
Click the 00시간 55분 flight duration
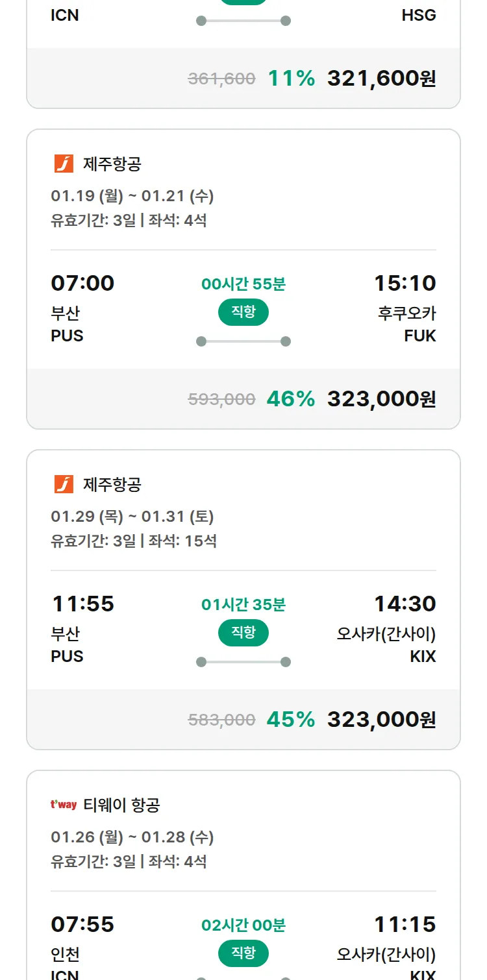point(243,284)
